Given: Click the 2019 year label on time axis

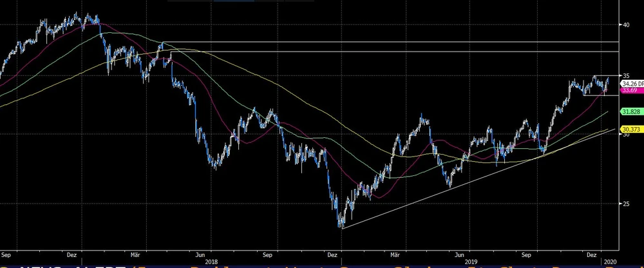Looking at the screenshot, I should (x=472, y=262).
